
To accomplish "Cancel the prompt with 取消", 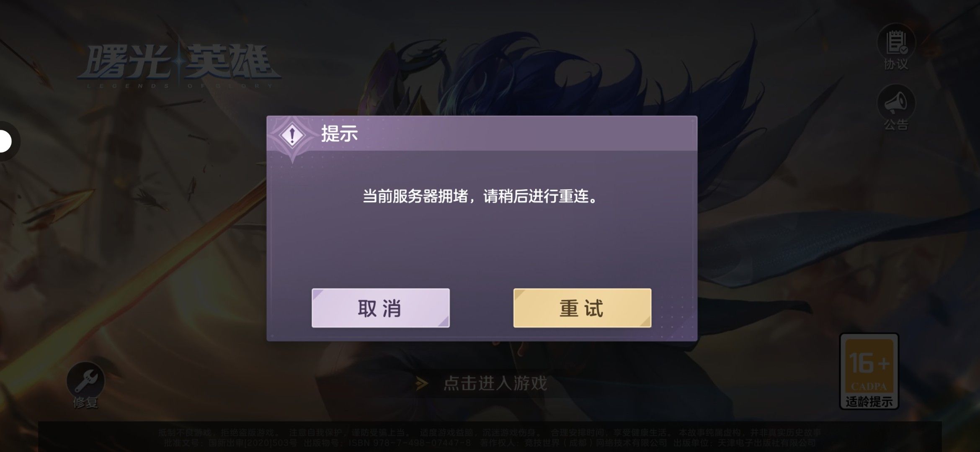I will click(x=380, y=308).
